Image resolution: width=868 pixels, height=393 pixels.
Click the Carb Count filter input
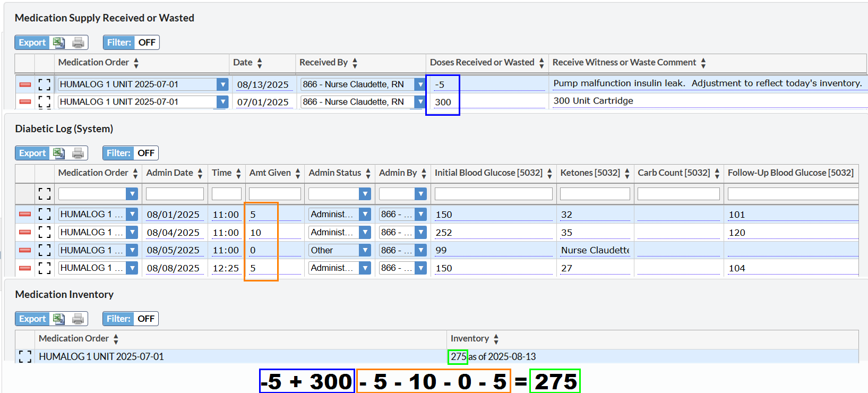coord(679,194)
